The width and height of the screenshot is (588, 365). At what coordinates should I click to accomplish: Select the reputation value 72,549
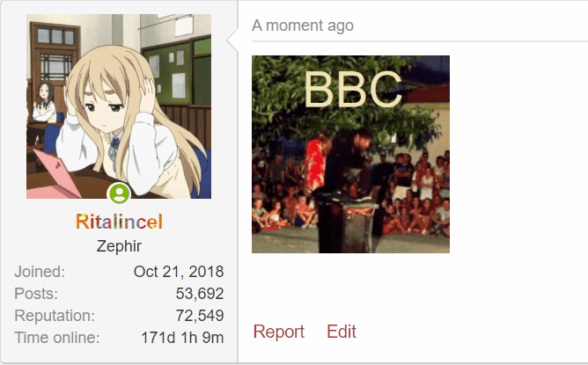click(200, 316)
